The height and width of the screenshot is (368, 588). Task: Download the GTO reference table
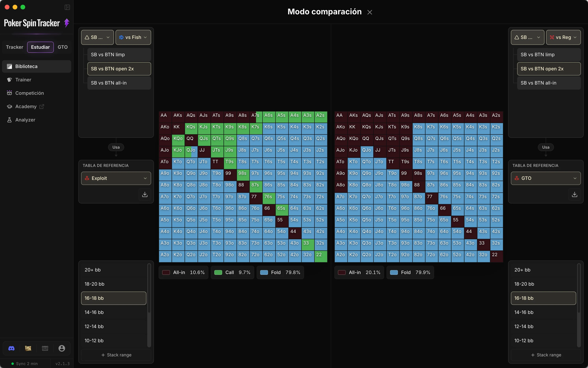(574, 194)
